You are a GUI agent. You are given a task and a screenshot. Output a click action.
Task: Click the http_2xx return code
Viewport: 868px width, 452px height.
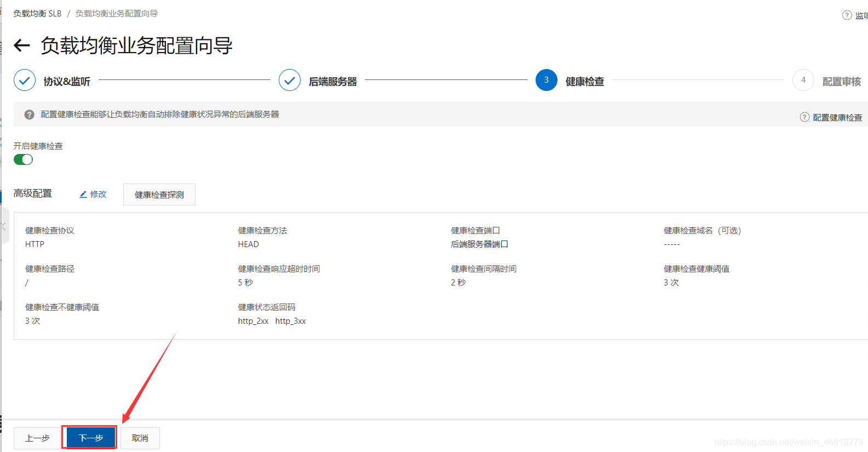coord(254,321)
